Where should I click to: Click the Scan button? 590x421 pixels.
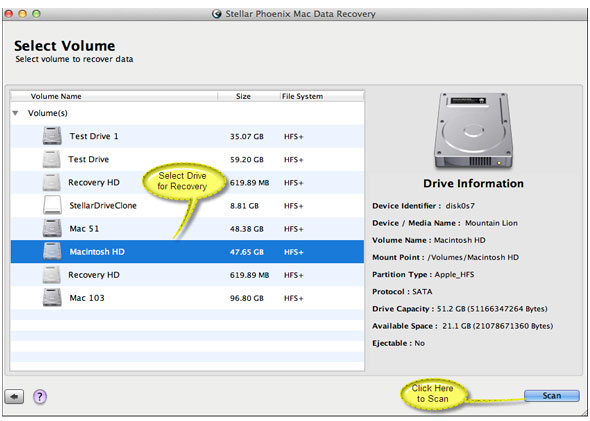pyautogui.click(x=551, y=396)
